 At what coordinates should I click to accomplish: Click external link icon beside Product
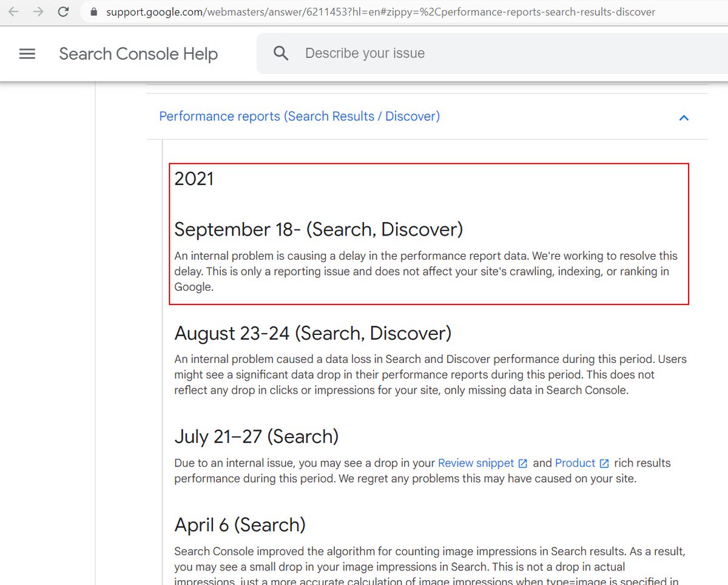604,464
